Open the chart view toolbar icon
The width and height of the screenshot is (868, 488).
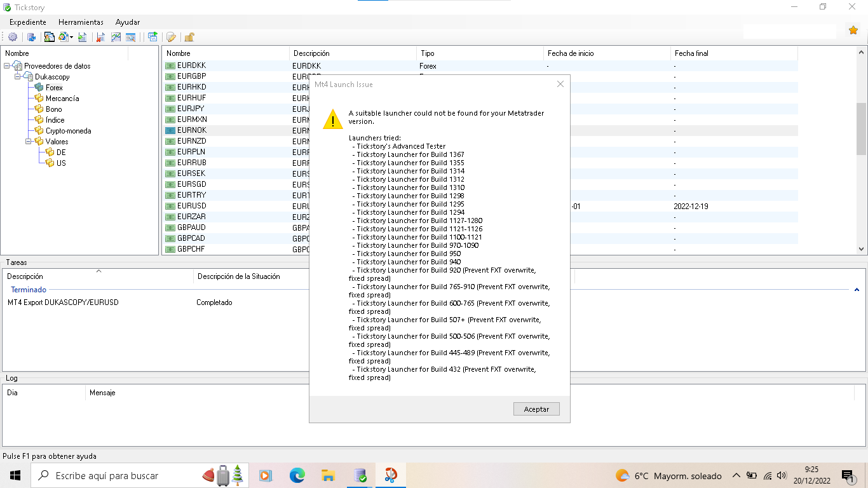116,37
